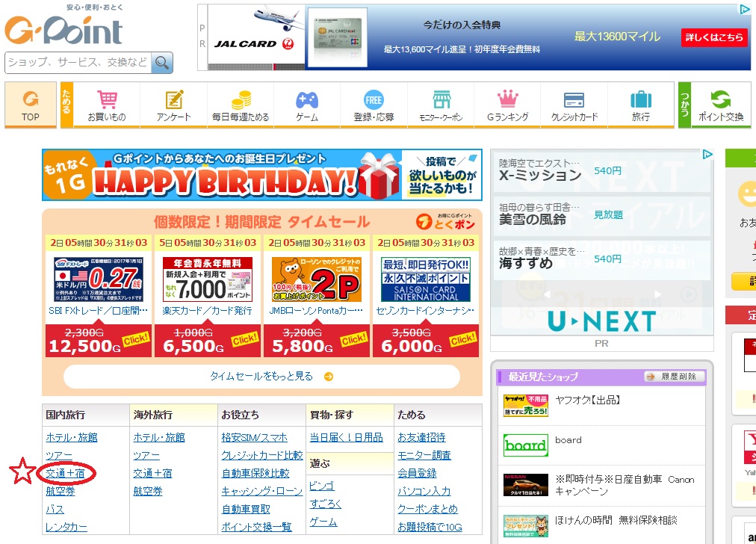Open ポイント交換一覧 link
The height and width of the screenshot is (544, 756).
(256, 527)
